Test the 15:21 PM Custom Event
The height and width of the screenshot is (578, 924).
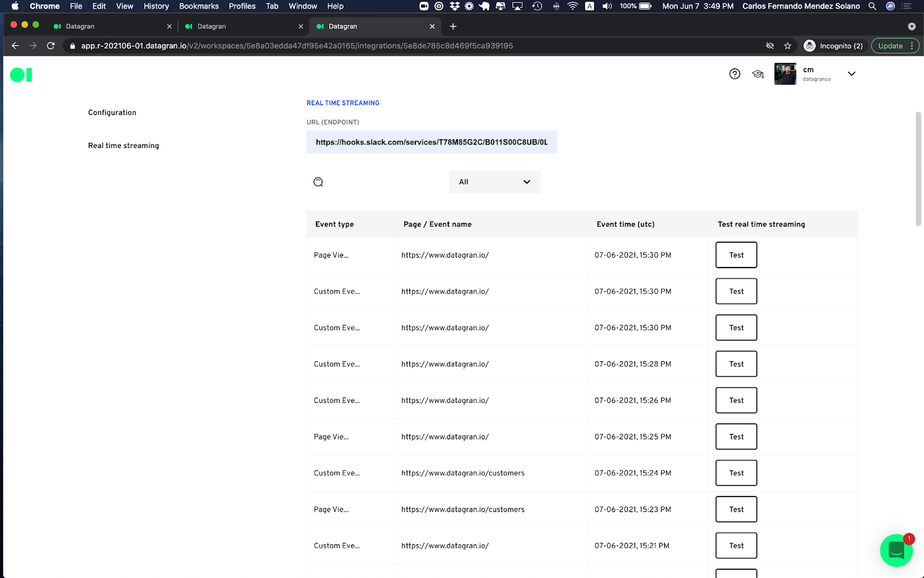pos(736,546)
